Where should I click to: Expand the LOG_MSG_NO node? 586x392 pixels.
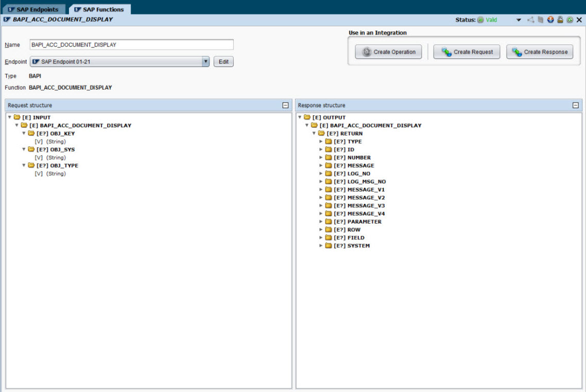point(321,182)
